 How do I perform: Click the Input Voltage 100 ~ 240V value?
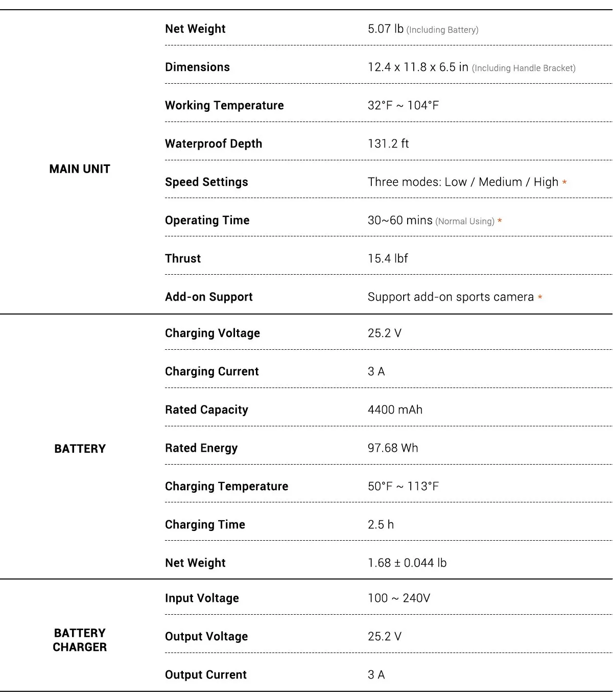(399, 598)
